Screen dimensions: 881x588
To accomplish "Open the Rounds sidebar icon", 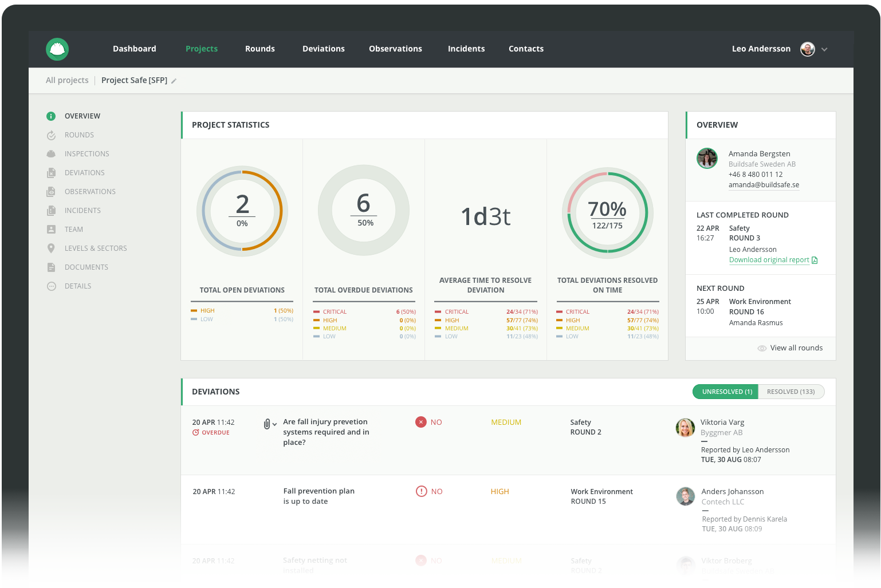I will pos(51,135).
